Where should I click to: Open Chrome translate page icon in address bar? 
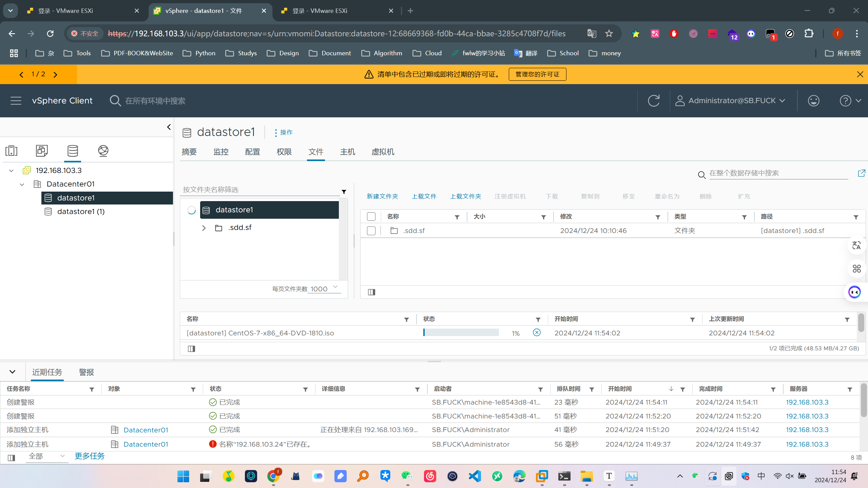[592, 34]
